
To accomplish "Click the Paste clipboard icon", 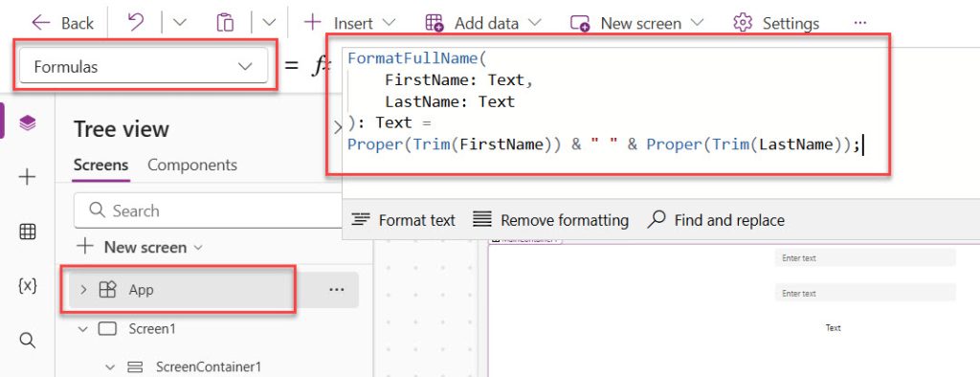I will pyautogui.click(x=225, y=23).
